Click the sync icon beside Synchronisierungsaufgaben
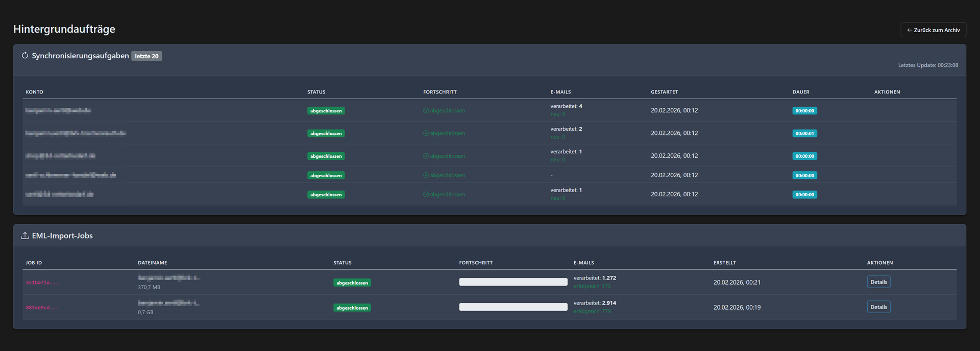Screen dimensions: 980x351 [24, 56]
